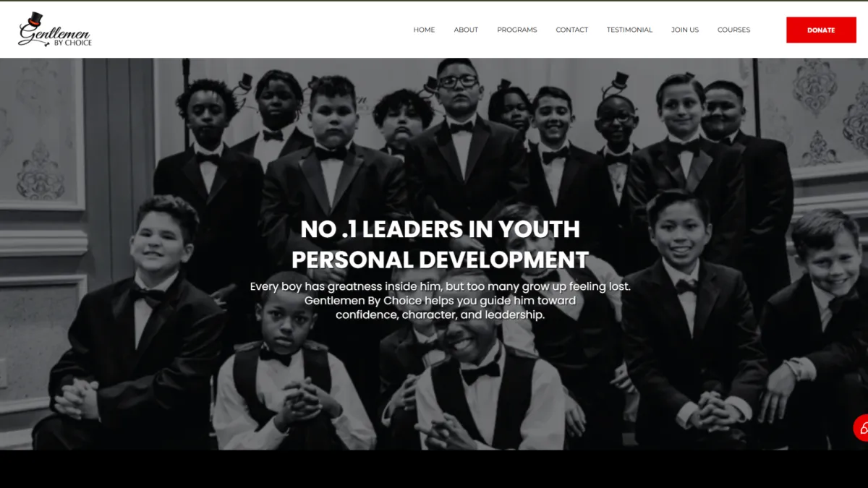Navigate to COURSES
The image size is (868, 488).
[x=733, y=30]
